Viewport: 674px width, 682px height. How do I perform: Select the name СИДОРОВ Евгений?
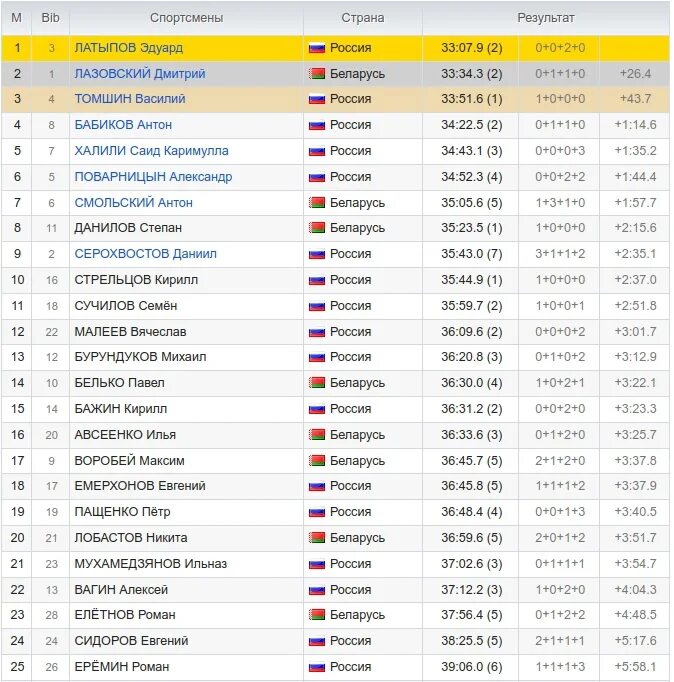tap(131, 641)
